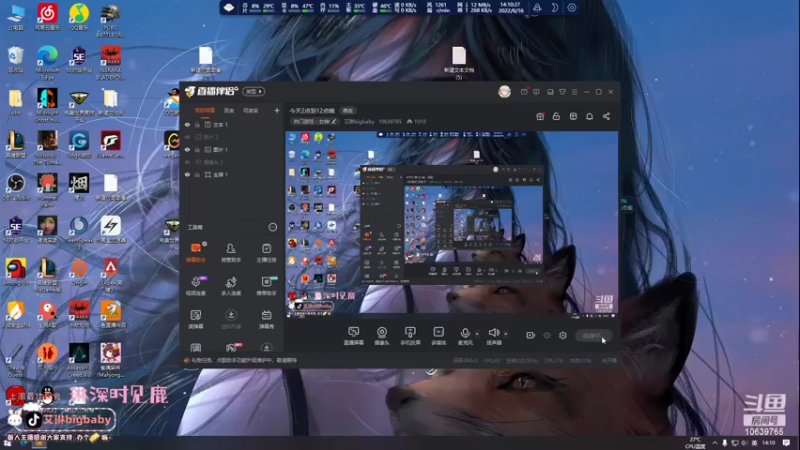The height and width of the screenshot is (450, 800).
Task: Open the 弹幕秀 tool icon
Action: (x=266, y=319)
